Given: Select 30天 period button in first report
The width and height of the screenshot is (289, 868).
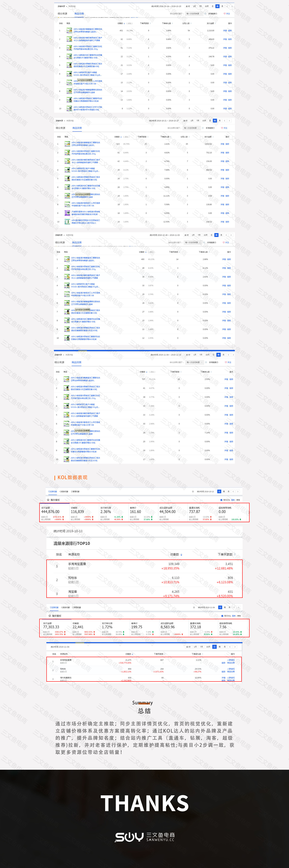Looking at the screenshot, I should [206, 6].
